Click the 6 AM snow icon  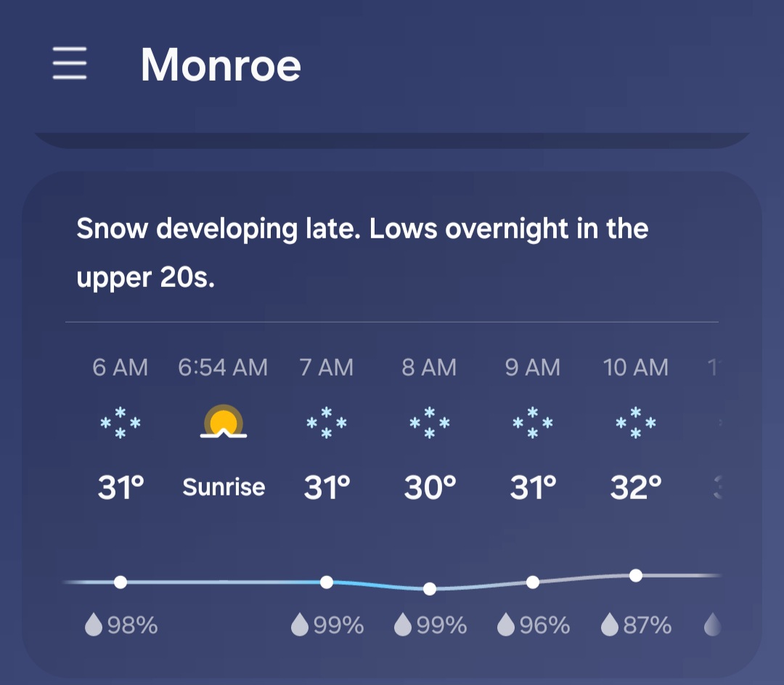click(x=121, y=423)
